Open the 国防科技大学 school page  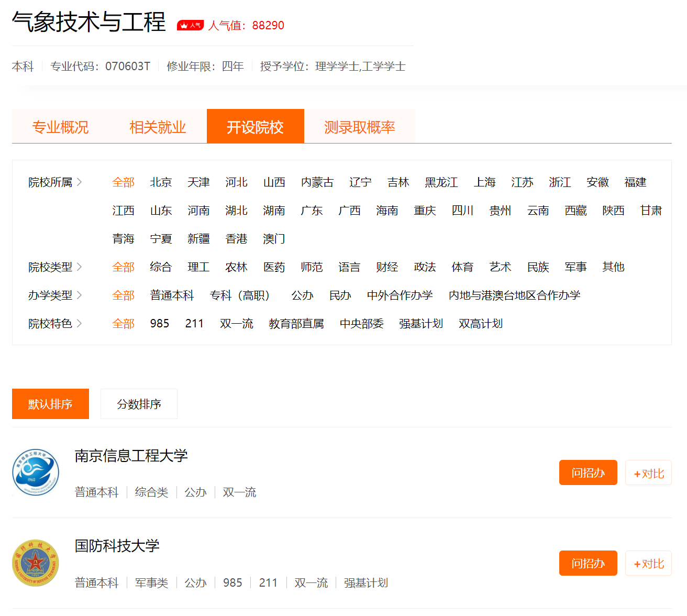pos(117,546)
